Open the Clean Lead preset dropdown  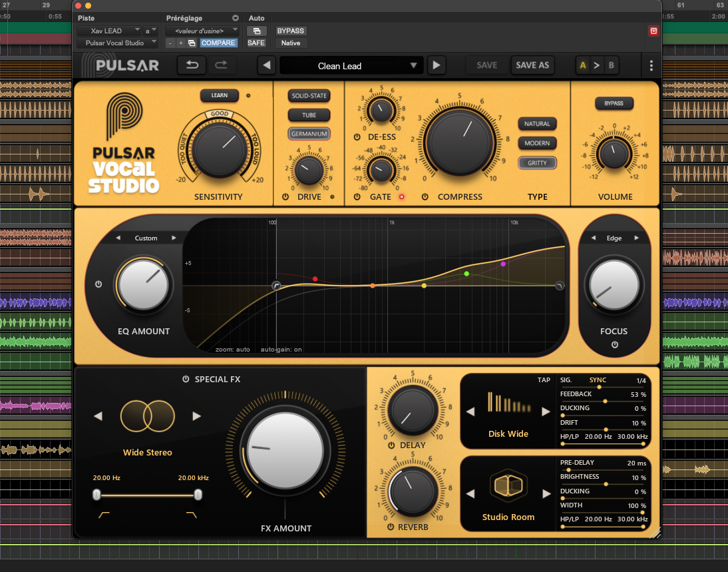413,65
